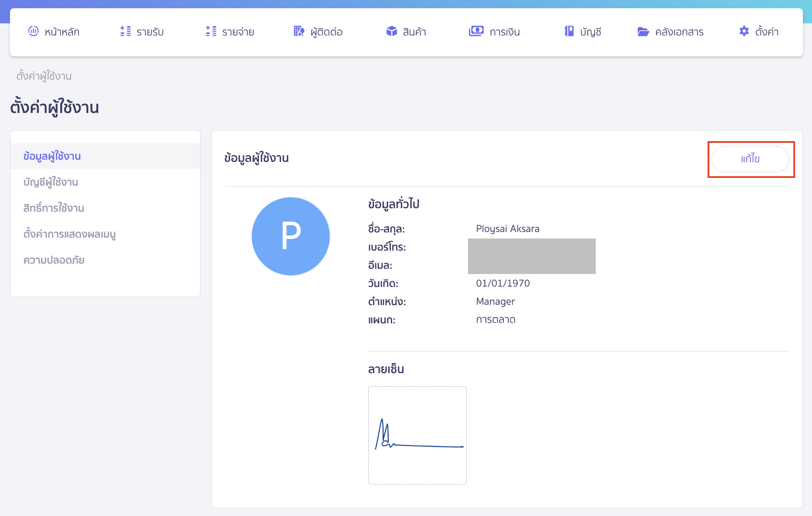The width and height of the screenshot is (812, 516).
Task: Select ข้อมูลผู้ใช้งาน in the sidebar
Action: tap(52, 156)
